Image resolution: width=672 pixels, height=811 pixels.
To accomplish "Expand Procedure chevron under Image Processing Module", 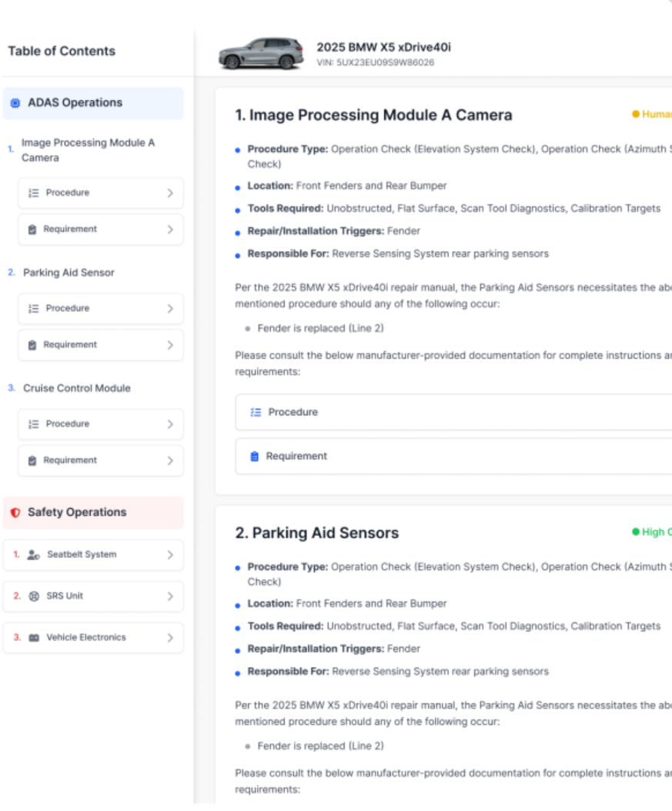I will 170,193.
